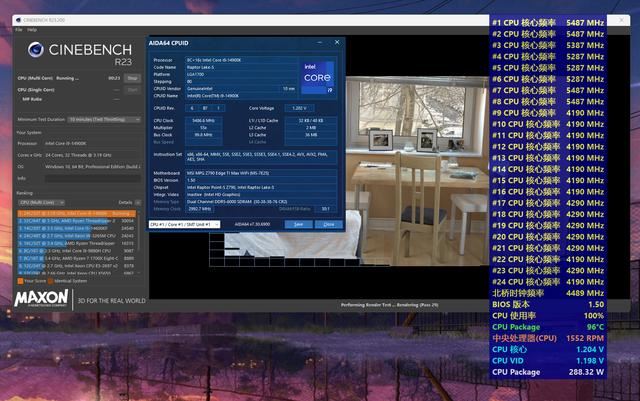Click the orange Your Score legend box
This screenshot has width=640, height=401.
(20, 281)
